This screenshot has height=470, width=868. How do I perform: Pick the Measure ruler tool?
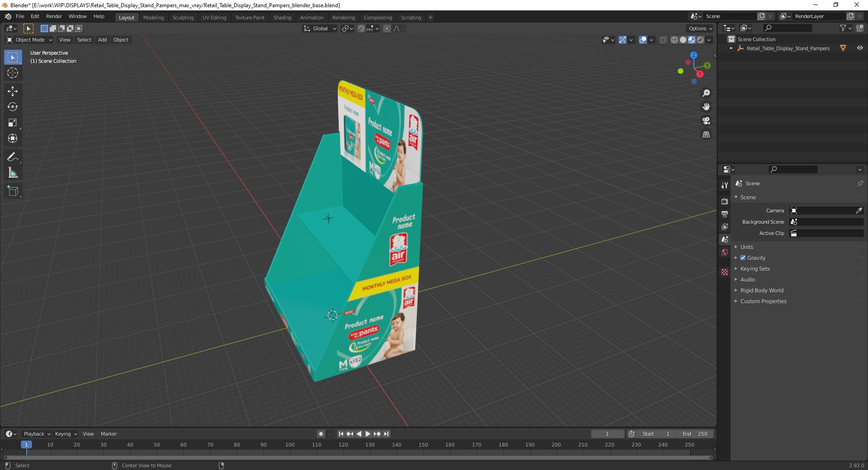point(13,173)
